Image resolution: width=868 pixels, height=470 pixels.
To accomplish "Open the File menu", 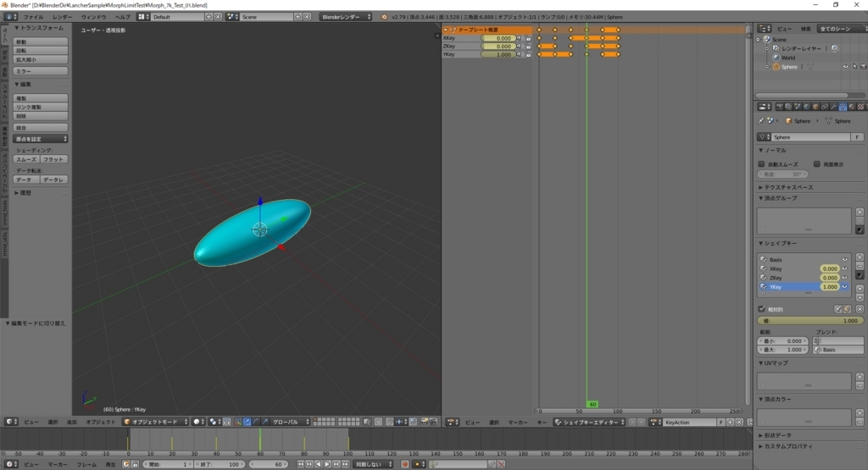I will [33, 17].
